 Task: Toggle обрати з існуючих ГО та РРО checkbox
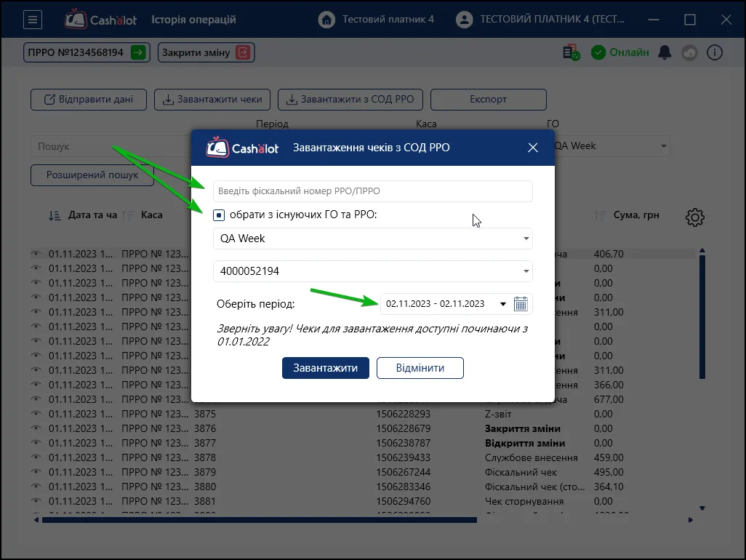pos(219,215)
